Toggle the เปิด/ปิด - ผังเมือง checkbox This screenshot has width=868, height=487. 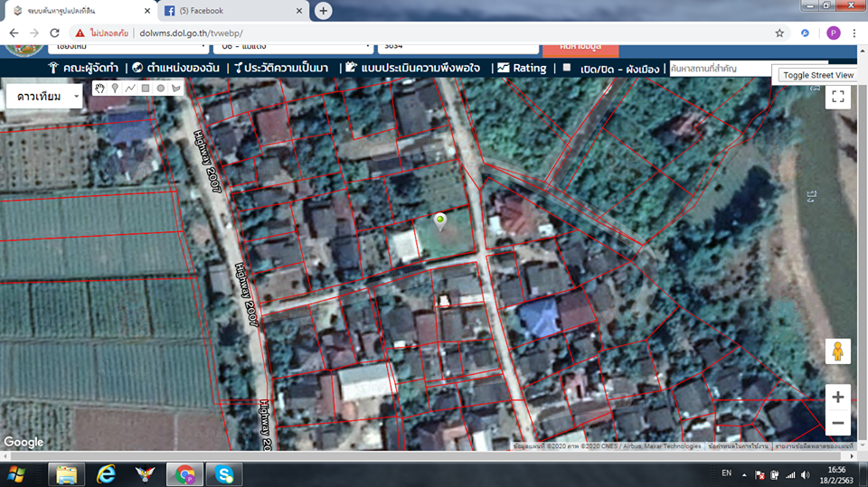pyautogui.click(x=566, y=68)
